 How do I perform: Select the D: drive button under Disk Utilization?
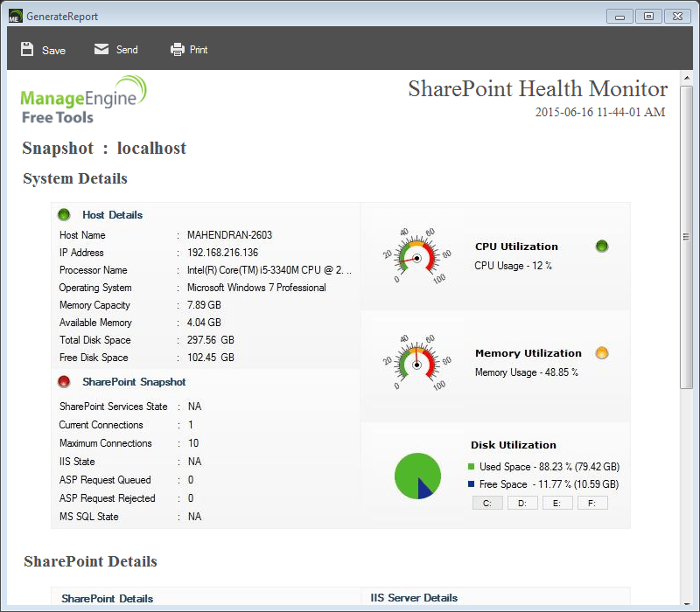click(522, 503)
